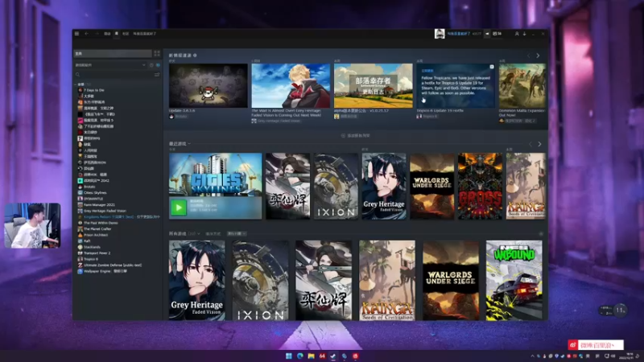Open GROSS cover in recent games
The width and height of the screenshot is (644, 362).
480,186
